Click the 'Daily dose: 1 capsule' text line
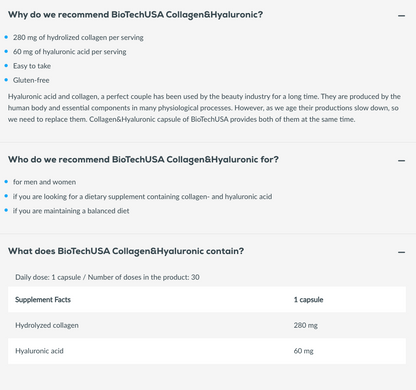416x390 pixels. point(107,277)
